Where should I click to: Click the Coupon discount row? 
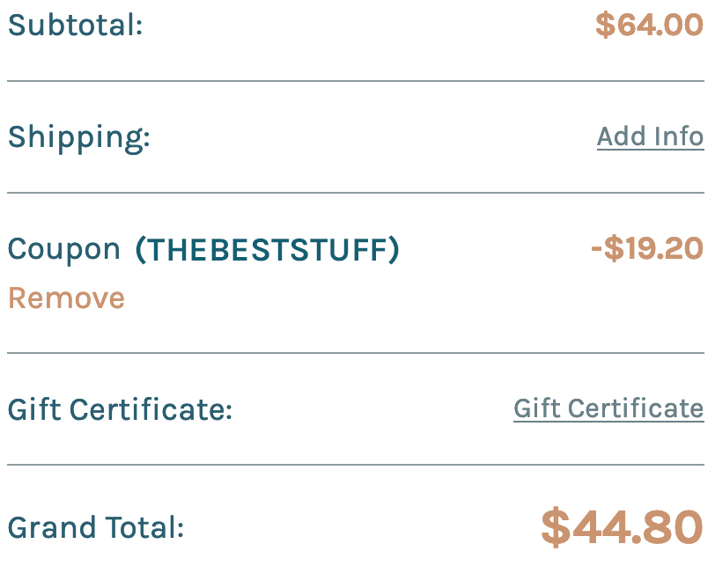click(357, 249)
